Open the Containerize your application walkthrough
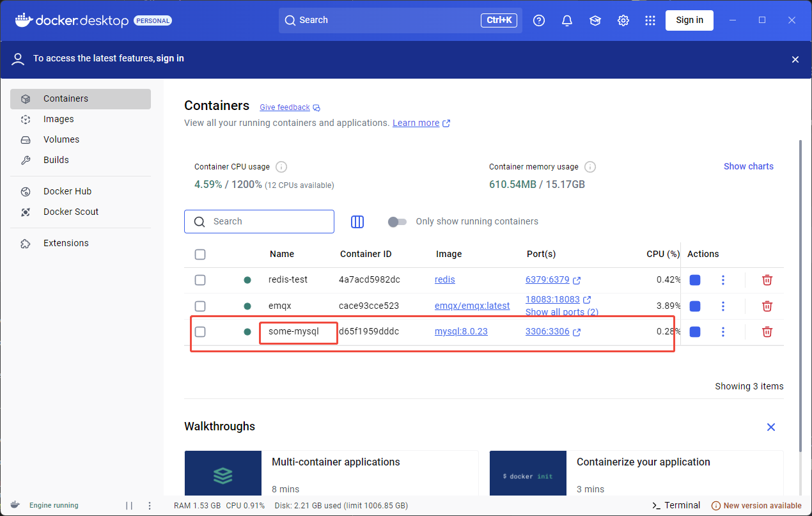 pos(636,473)
